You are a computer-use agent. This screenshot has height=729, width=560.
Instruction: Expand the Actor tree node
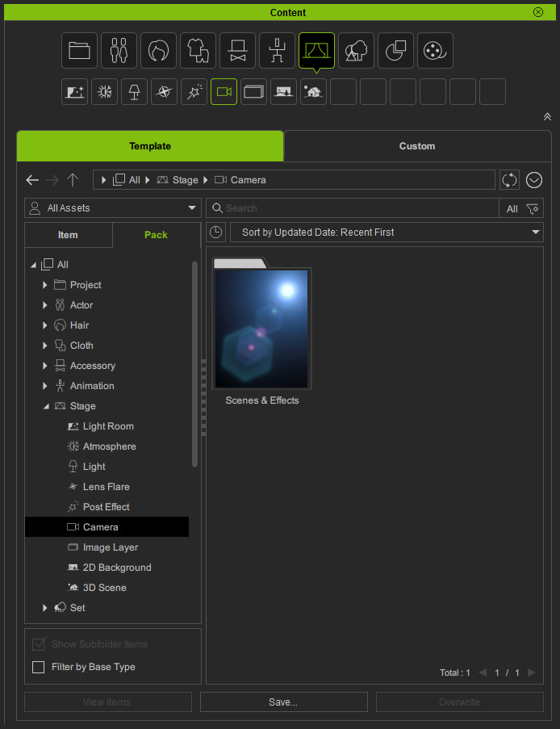click(x=45, y=305)
